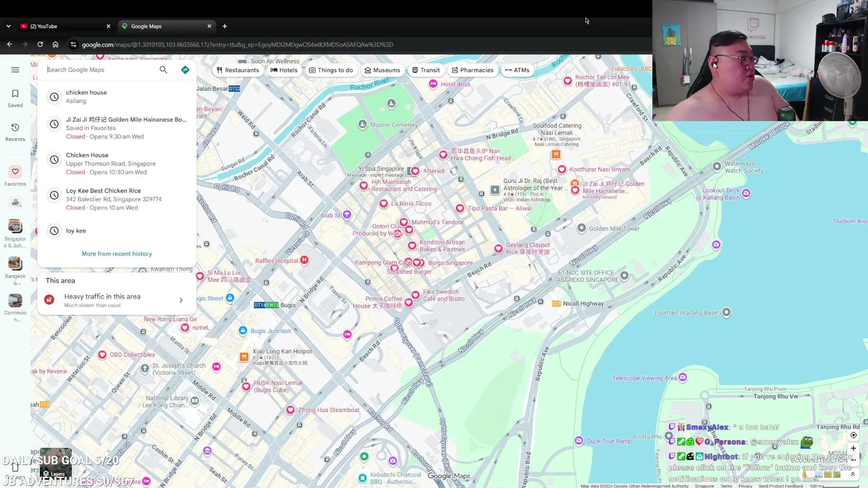Click the Tipo Pasta Bar marker
The width and height of the screenshot is (868, 488).
[460, 208]
